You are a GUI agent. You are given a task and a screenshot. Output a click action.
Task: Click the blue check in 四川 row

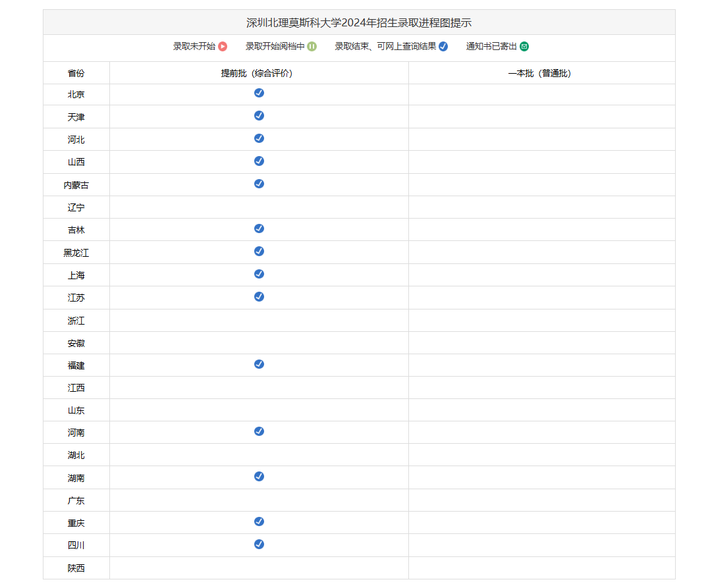point(259,545)
